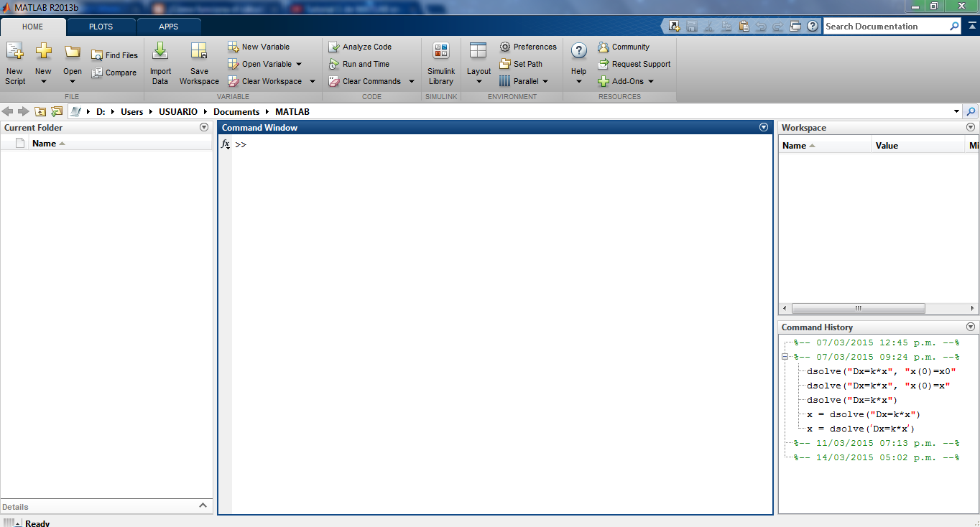Click the browse for folder icon
The image size is (980, 527).
pyautogui.click(x=57, y=111)
